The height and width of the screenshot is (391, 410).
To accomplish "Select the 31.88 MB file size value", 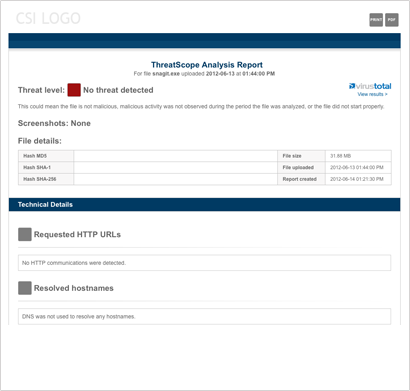I will pyautogui.click(x=340, y=156).
